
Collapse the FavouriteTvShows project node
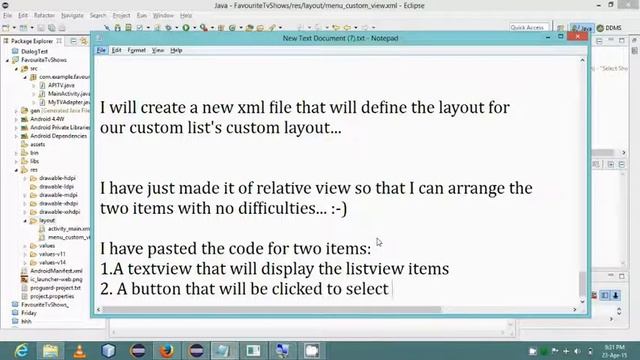[x=7, y=60]
